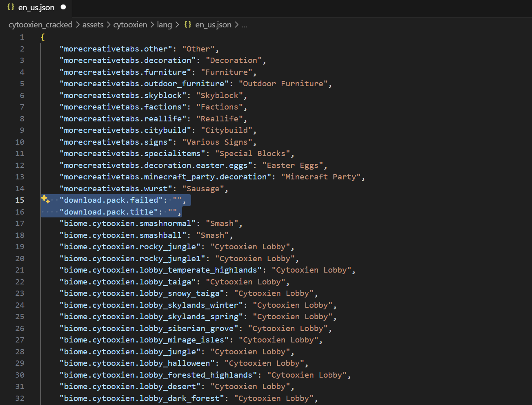Click the unsaved changes dot on en_us.json tab
This screenshot has height=405, width=532.
[x=63, y=7]
